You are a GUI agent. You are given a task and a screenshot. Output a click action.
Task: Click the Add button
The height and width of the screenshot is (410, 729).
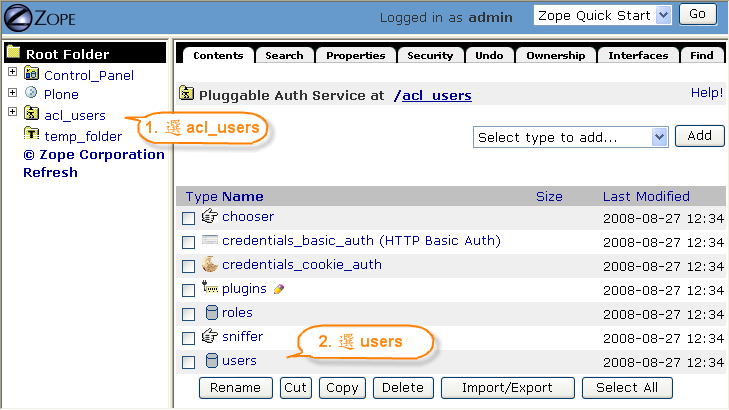[699, 136]
